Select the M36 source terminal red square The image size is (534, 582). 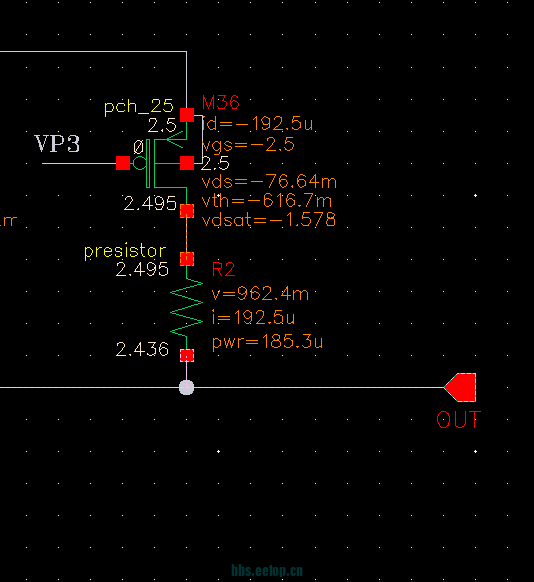tap(187, 115)
